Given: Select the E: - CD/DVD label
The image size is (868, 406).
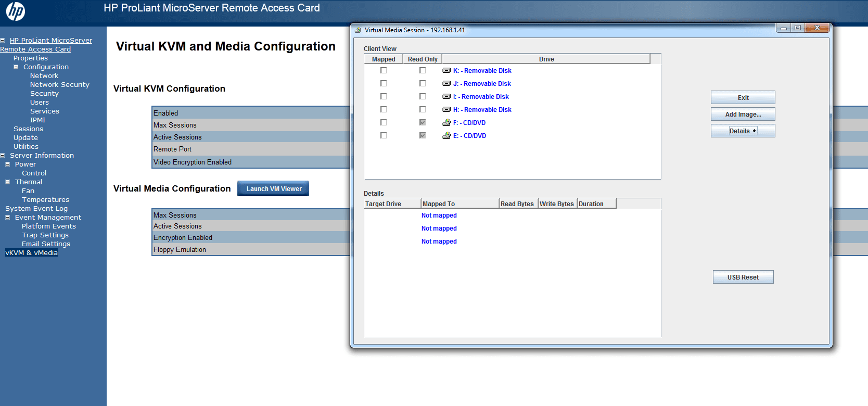Looking at the screenshot, I should (470, 135).
